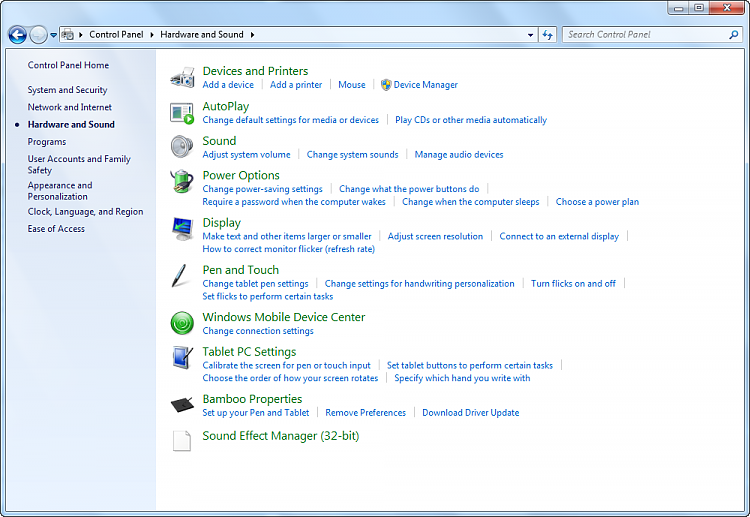Click the Sound Effect Manager blank file icon
The width and height of the screenshot is (750, 517).
pos(182,440)
